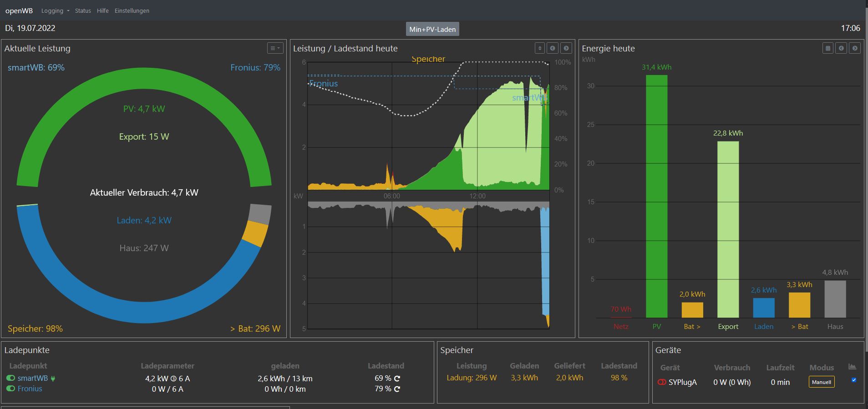Disable the Fronius charge point switch
Viewport: 868px width, 409px height.
(10, 389)
